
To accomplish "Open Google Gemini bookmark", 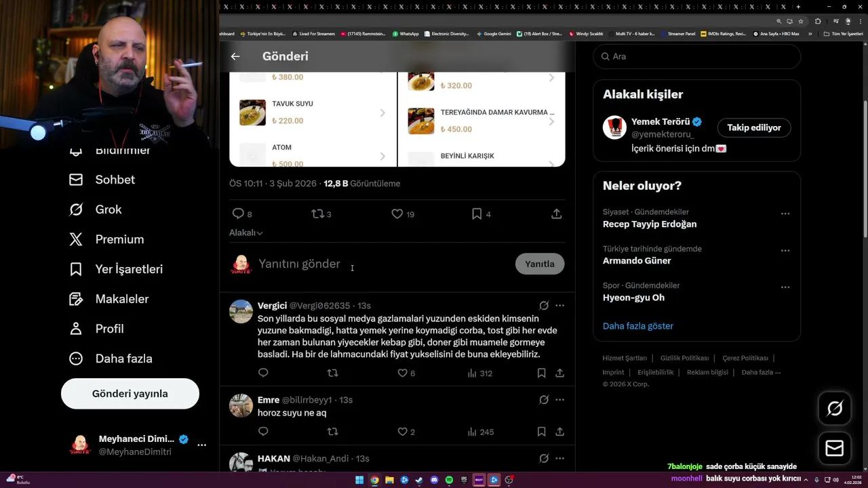I will (x=494, y=33).
